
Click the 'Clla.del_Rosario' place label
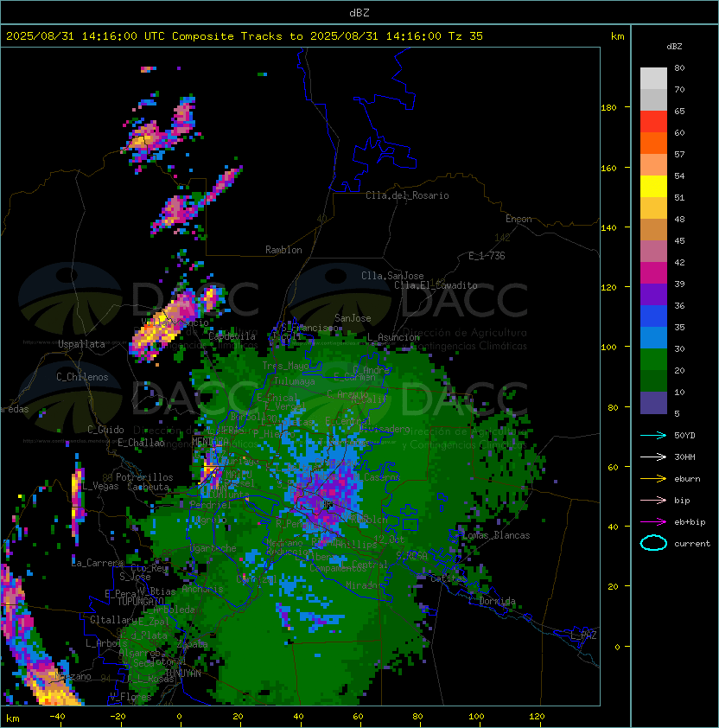coord(407,195)
